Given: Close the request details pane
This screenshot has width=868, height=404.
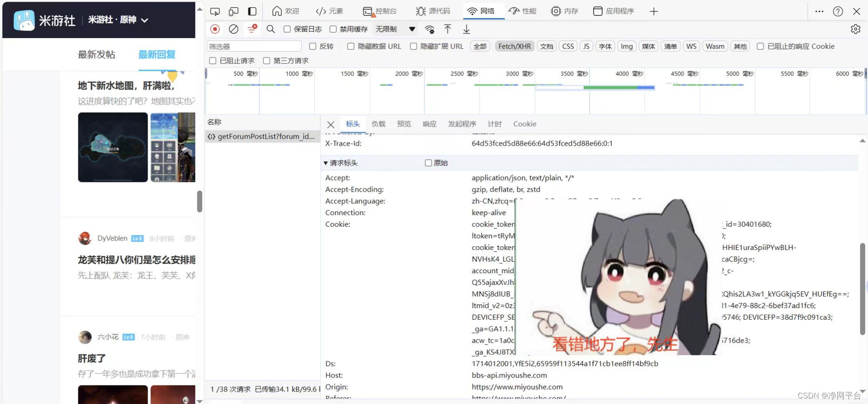Looking at the screenshot, I should (x=331, y=124).
